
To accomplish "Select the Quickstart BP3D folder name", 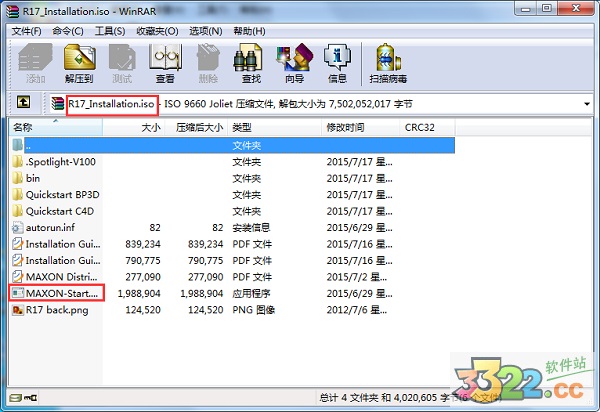I will (62, 195).
